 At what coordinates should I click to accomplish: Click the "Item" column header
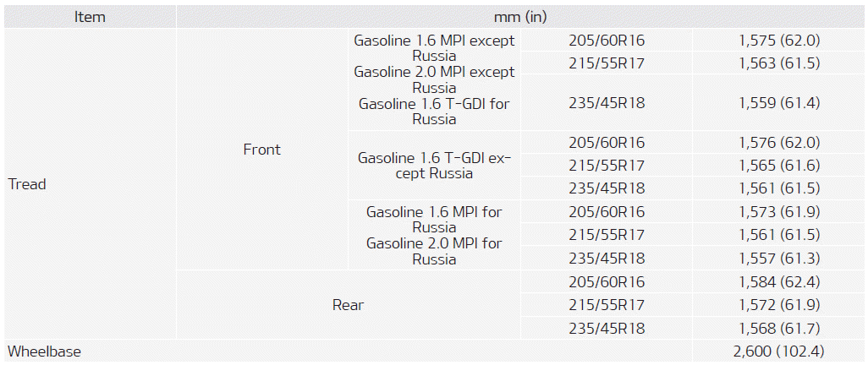(x=90, y=17)
